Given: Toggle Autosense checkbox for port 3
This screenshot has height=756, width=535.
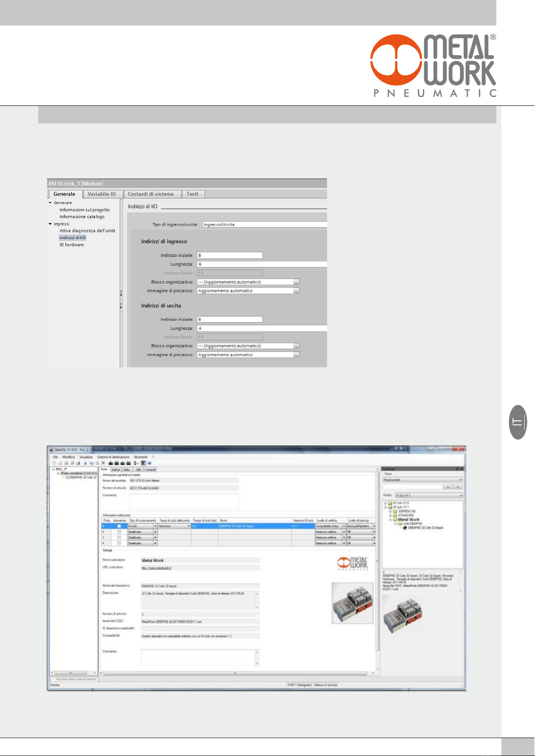Looking at the screenshot, I should (119, 538).
